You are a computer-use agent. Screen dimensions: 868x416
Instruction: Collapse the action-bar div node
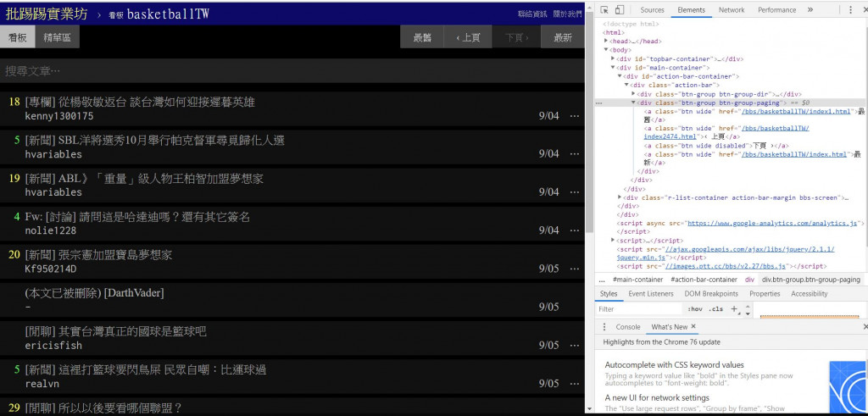click(626, 86)
